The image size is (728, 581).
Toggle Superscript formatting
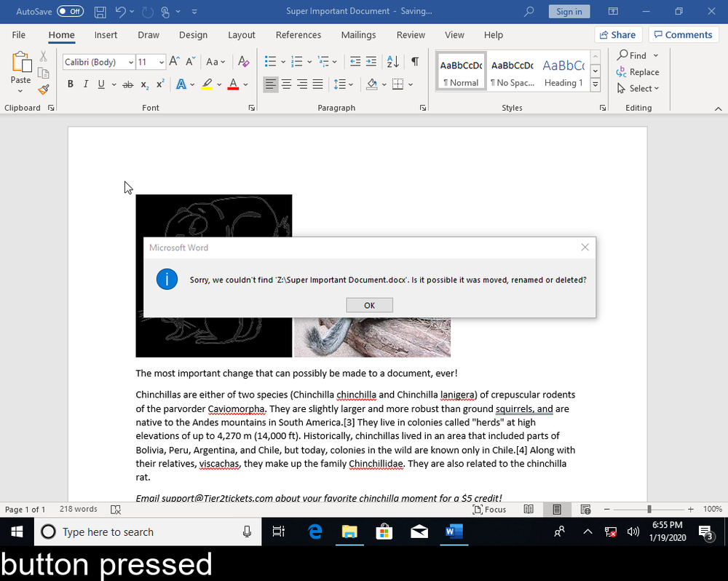pyautogui.click(x=161, y=84)
